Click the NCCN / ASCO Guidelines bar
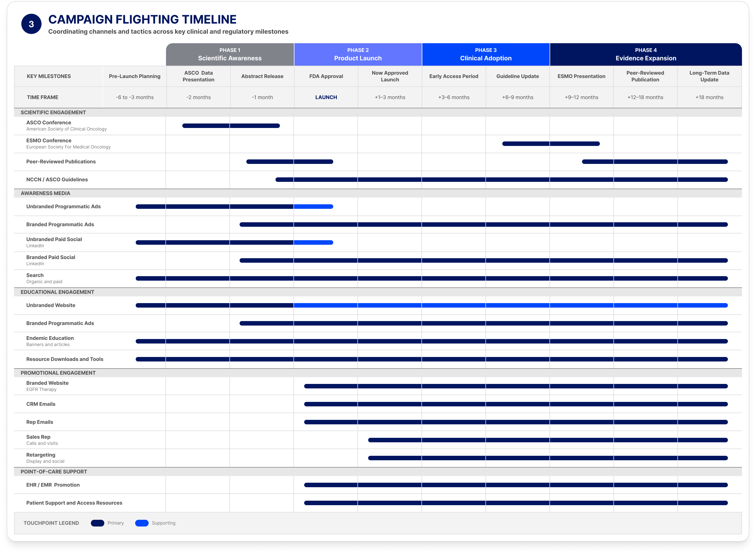Screen dimensions: 756x554 pyautogui.click(x=502, y=180)
